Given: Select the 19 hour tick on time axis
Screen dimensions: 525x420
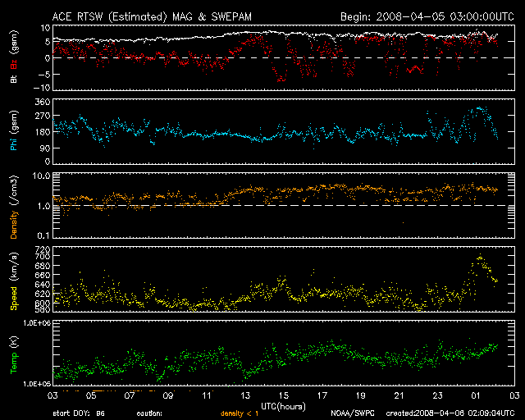Looking at the screenshot, I should pyautogui.click(x=360, y=395).
